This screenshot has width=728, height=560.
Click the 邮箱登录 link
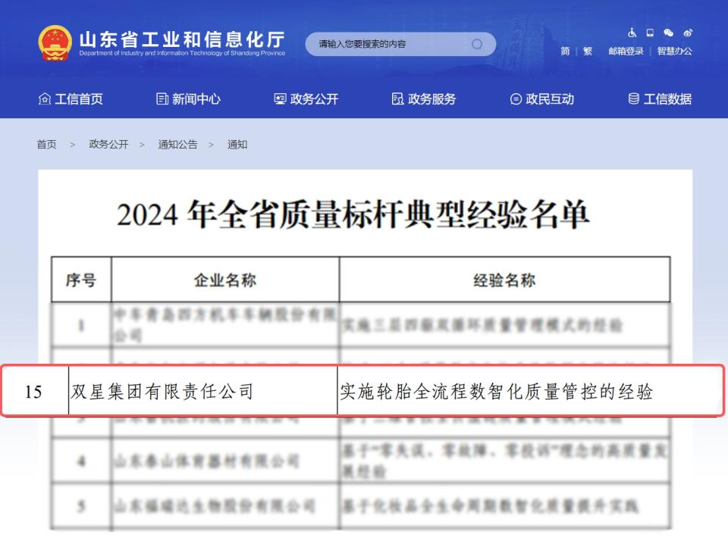click(x=626, y=52)
